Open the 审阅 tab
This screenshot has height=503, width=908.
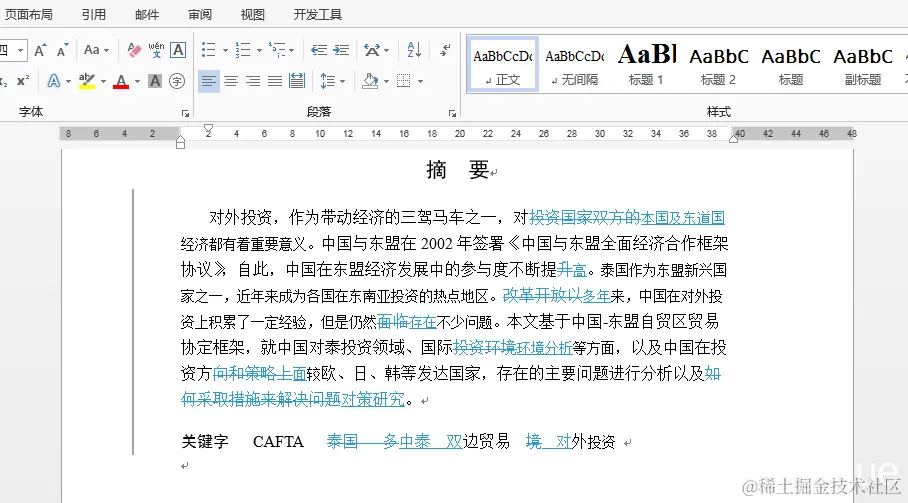pos(200,14)
